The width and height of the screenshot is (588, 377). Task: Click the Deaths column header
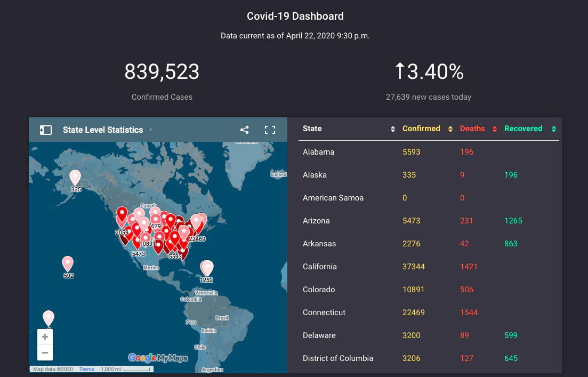472,129
